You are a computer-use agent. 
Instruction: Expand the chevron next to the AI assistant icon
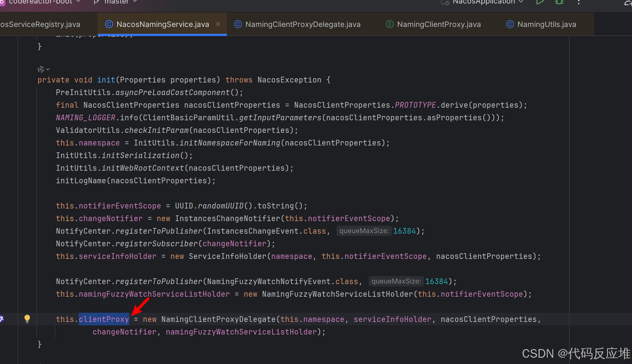tap(48, 69)
